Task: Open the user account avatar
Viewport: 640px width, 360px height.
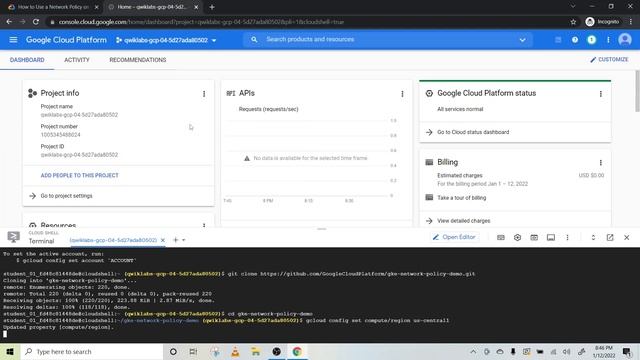Action: click(624, 40)
